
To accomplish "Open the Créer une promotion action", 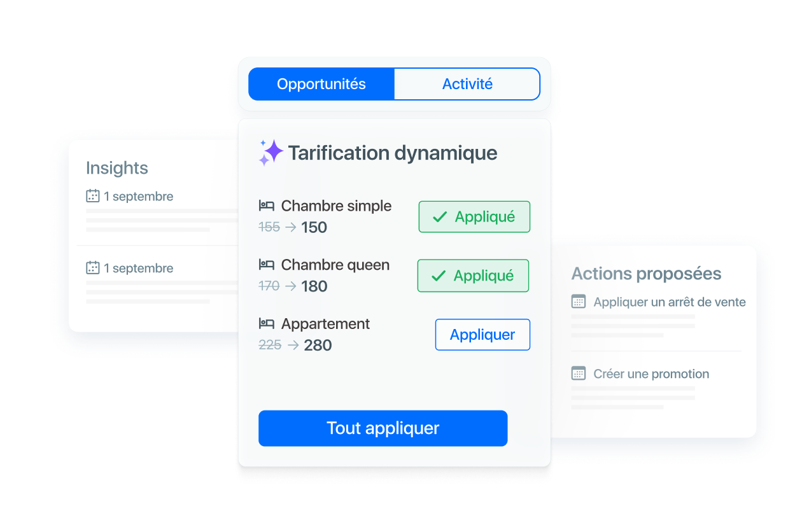I will [x=651, y=374].
